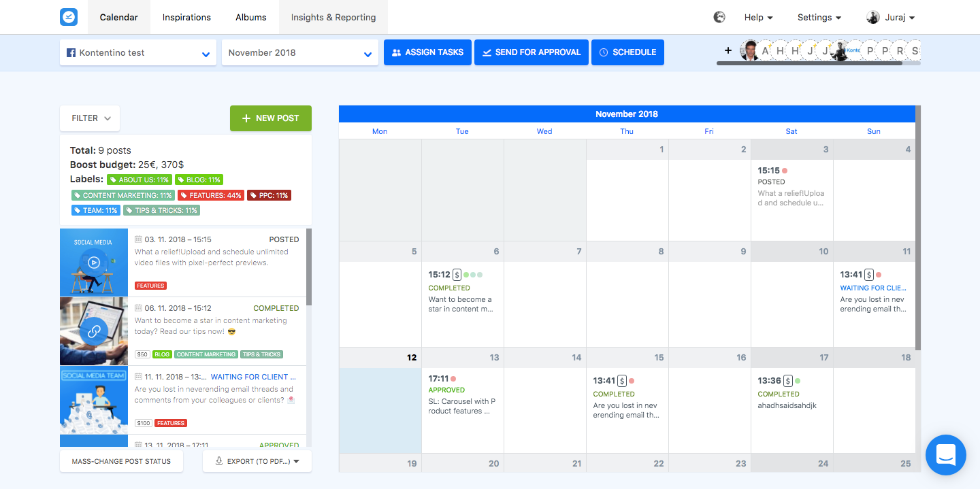Image resolution: width=980 pixels, height=489 pixels.
Task: Open the 13:41 Waiting for Client entry Nov 11
Action: [x=874, y=292]
